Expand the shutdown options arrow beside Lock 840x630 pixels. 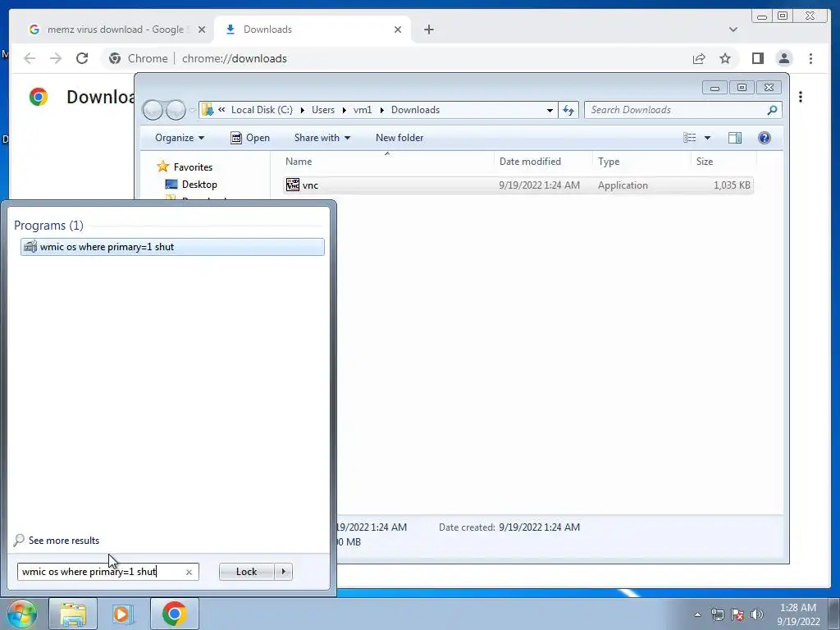click(x=283, y=572)
